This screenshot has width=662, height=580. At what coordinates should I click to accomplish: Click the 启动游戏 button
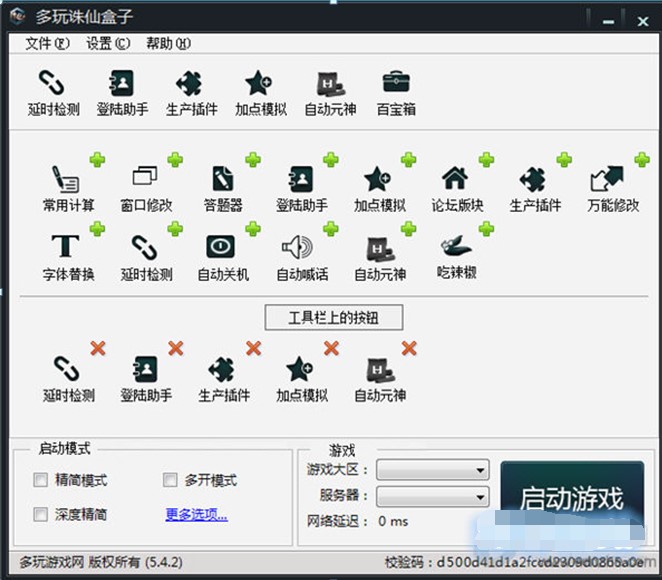572,498
